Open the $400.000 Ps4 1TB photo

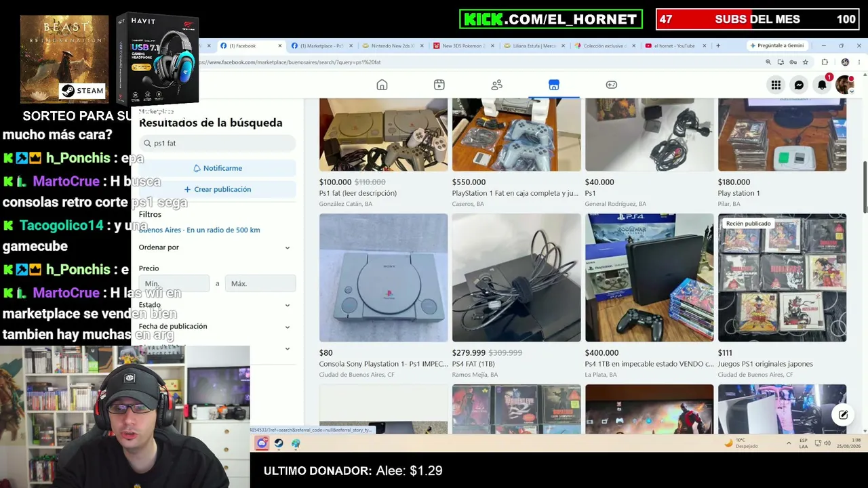pos(650,278)
